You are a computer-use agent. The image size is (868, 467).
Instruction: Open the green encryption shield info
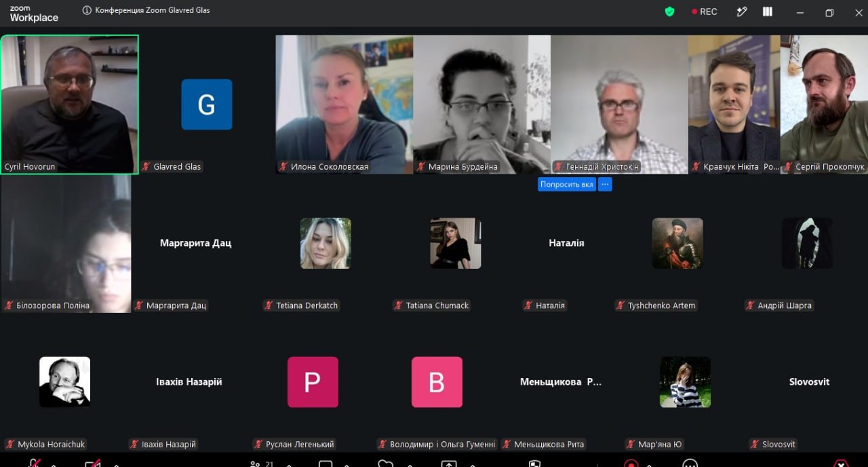(670, 12)
